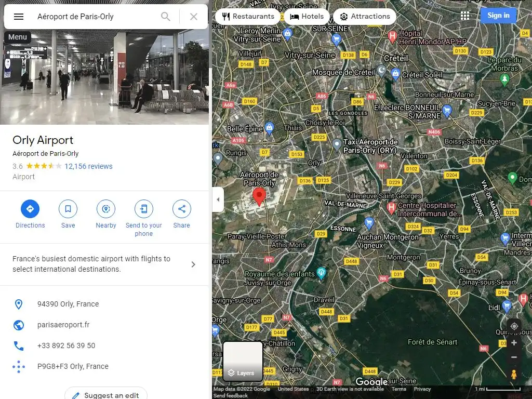
Task: Select Mosquée de Créteil marker
Action: pos(382,71)
